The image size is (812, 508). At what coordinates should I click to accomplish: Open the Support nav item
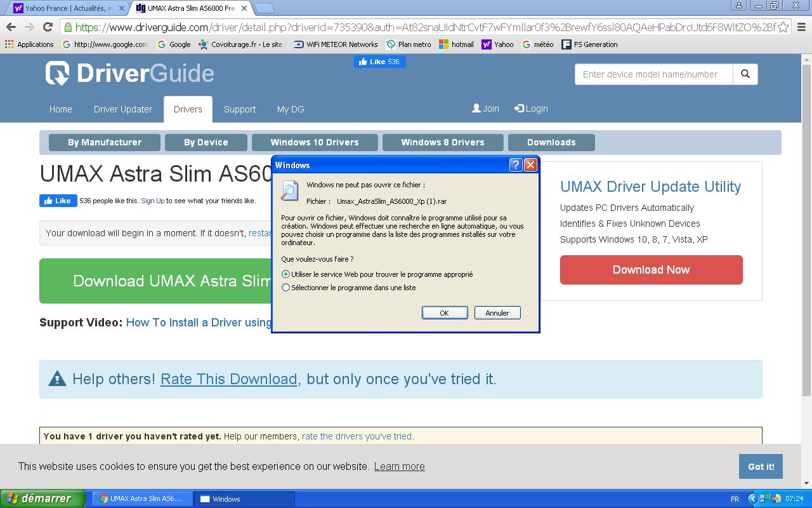[240, 109]
